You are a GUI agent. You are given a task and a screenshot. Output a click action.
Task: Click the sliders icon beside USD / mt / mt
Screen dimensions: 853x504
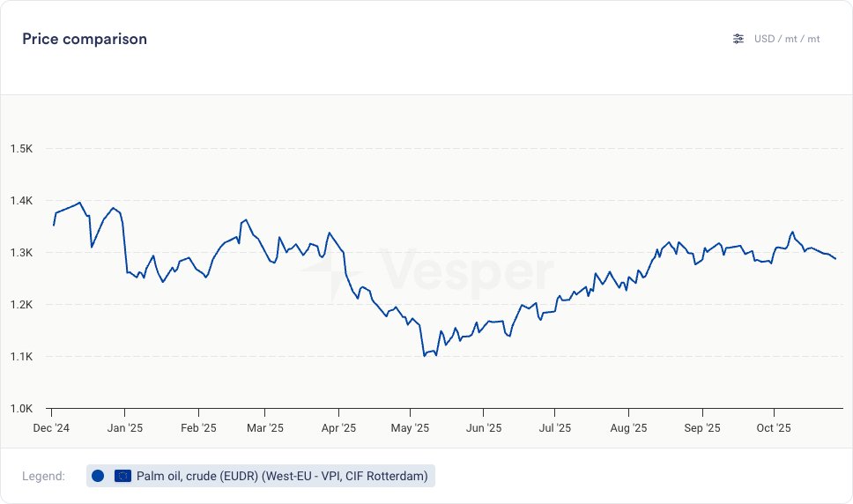click(x=738, y=39)
